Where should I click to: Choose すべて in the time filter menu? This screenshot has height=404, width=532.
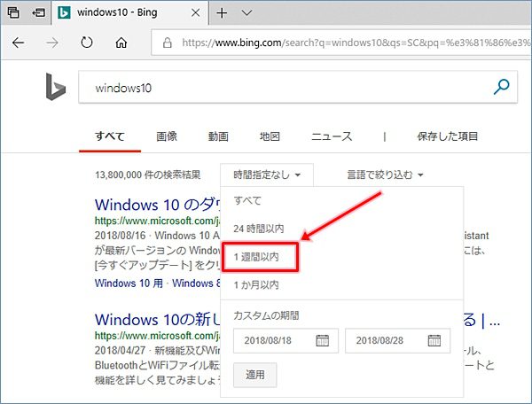click(x=247, y=200)
